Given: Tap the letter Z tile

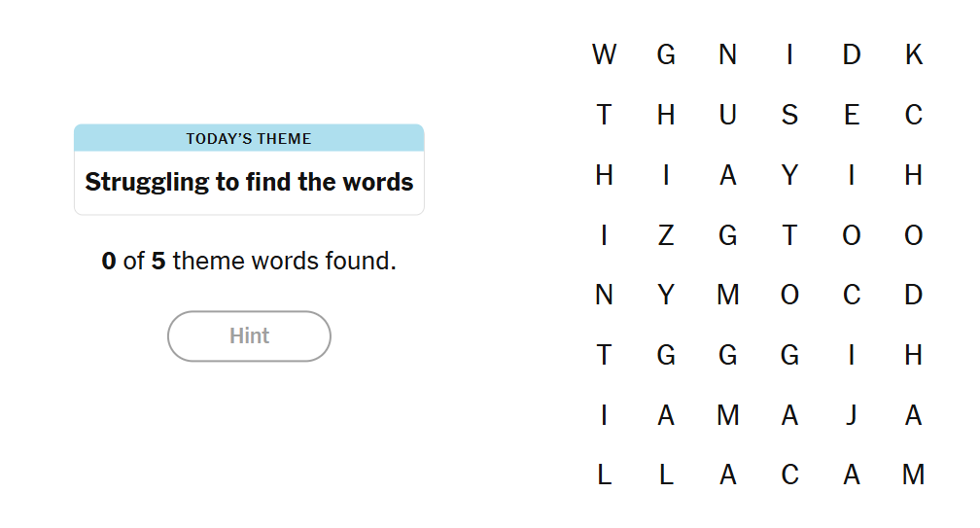Looking at the screenshot, I should point(666,235).
